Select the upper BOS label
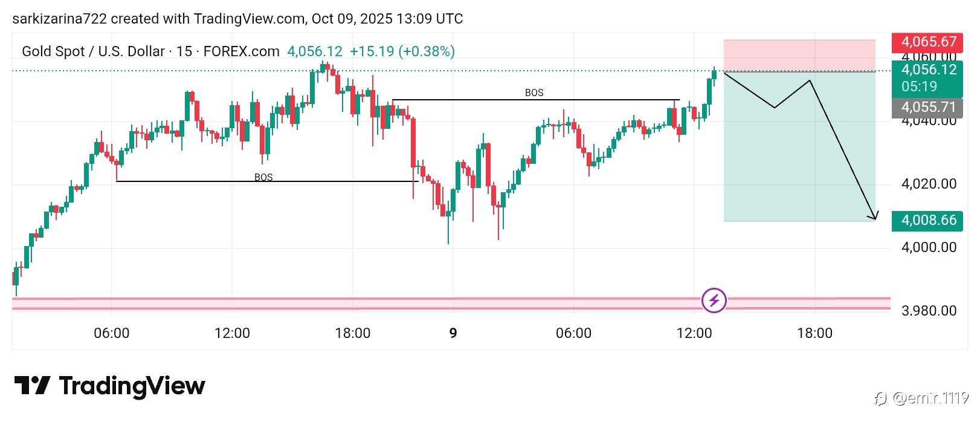Image resolution: width=980 pixels, height=422 pixels. [x=534, y=93]
